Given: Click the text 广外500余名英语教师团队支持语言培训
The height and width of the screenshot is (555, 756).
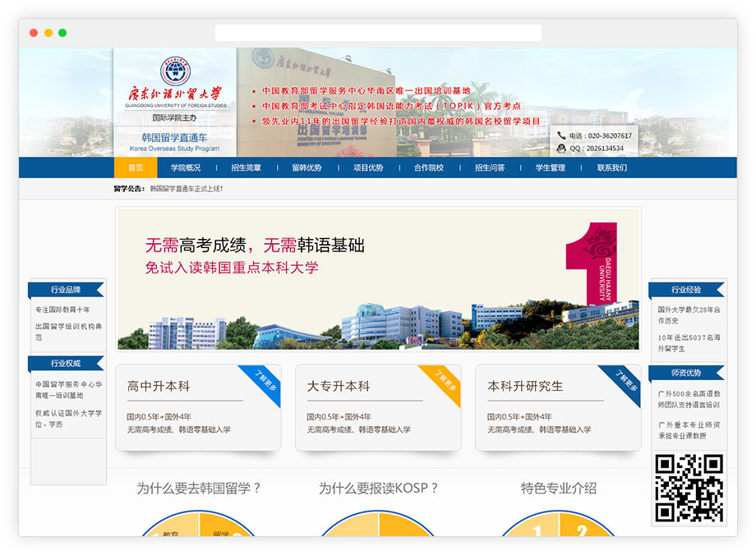Looking at the screenshot, I should 689,399.
